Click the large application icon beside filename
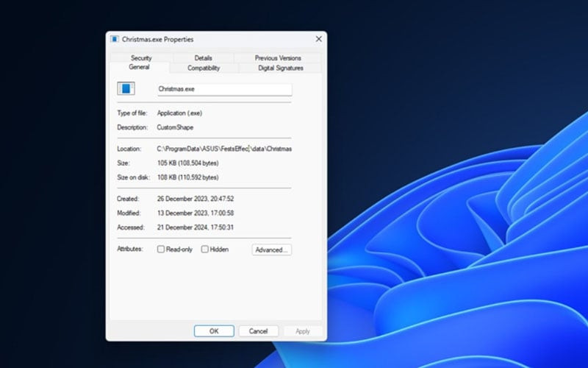 [126, 89]
